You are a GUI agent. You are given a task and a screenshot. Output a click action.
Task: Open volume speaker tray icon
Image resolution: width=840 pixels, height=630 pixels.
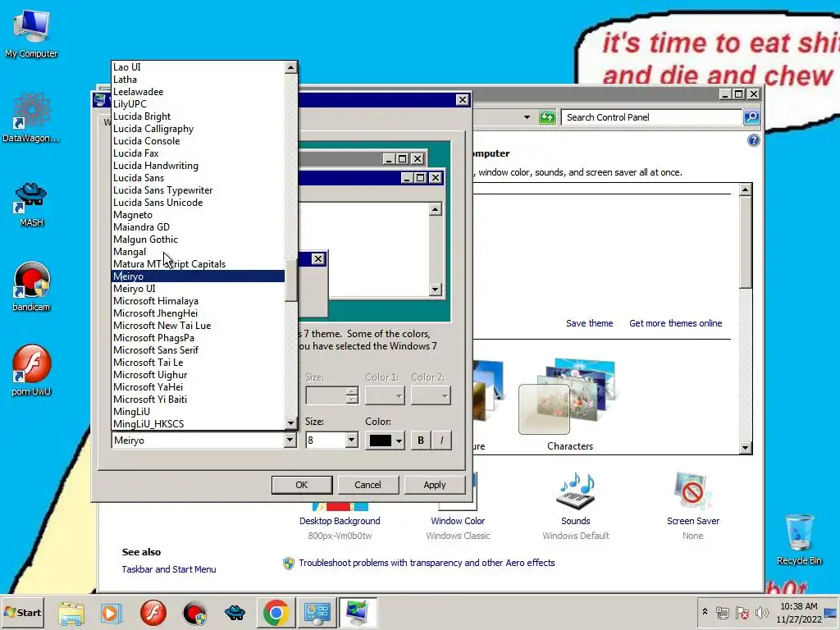[761, 612]
